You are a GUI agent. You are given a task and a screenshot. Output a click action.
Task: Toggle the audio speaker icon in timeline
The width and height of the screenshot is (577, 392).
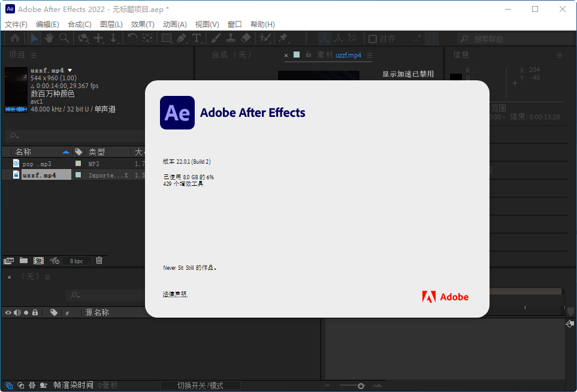click(17, 312)
